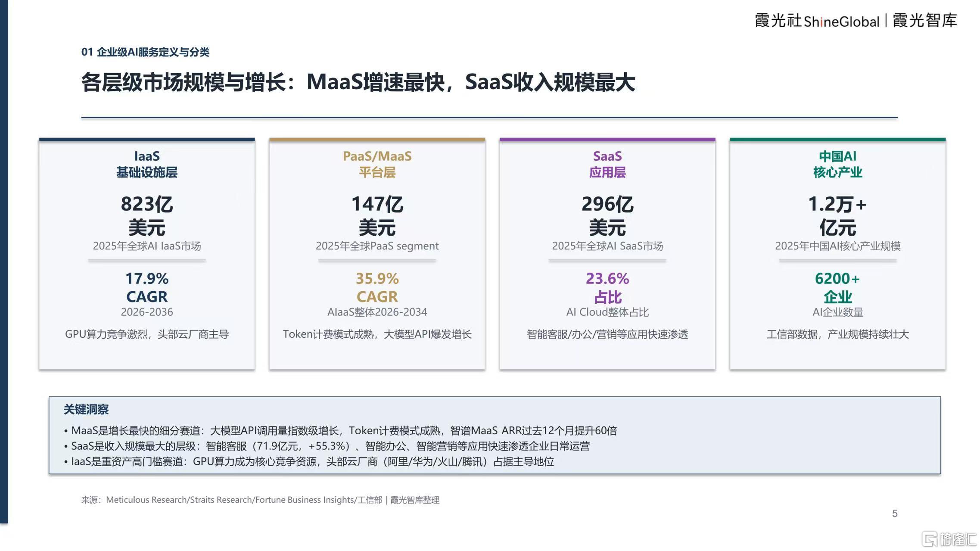The height and width of the screenshot is (551, 980).
Task: Select the section label 01 企业级AI服务定义与分类
Action: (145, 52)
